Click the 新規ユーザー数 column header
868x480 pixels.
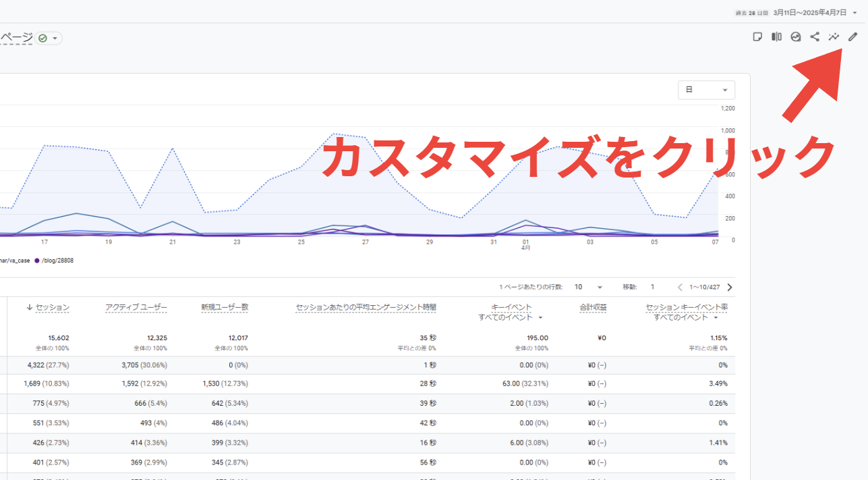tap(225, 307)
